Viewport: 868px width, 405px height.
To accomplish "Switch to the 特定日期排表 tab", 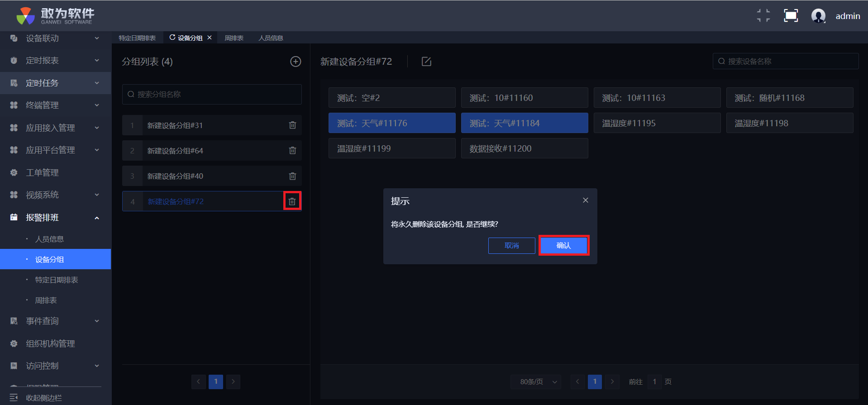I will 137,38.
